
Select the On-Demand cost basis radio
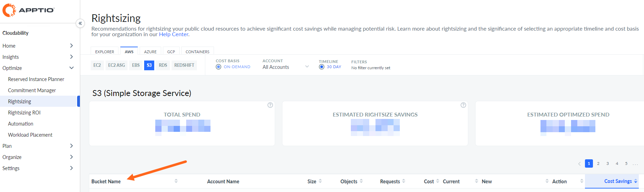(x=218, y=67)
